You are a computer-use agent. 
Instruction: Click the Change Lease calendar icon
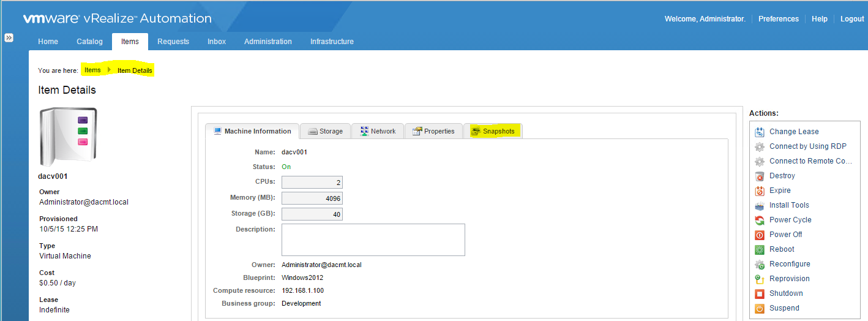[760, 132]
